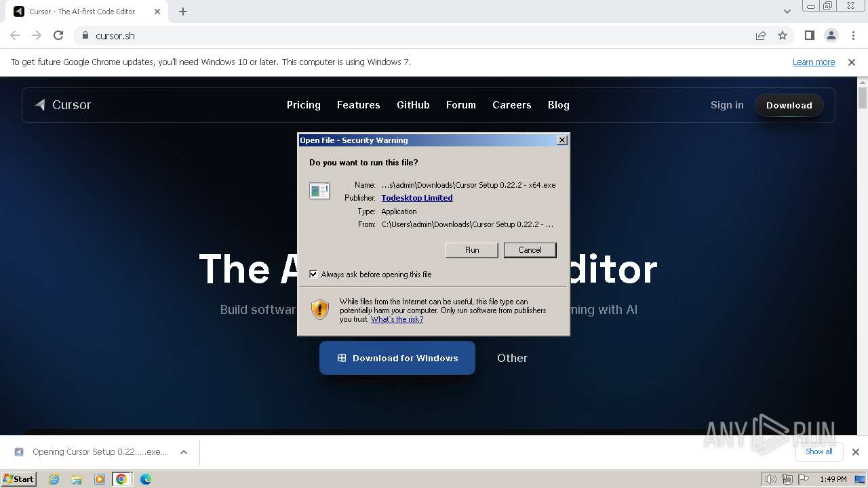This screenshot has width=868, height=488.
Task: Close the downloads bar
Action: (855, 452)
